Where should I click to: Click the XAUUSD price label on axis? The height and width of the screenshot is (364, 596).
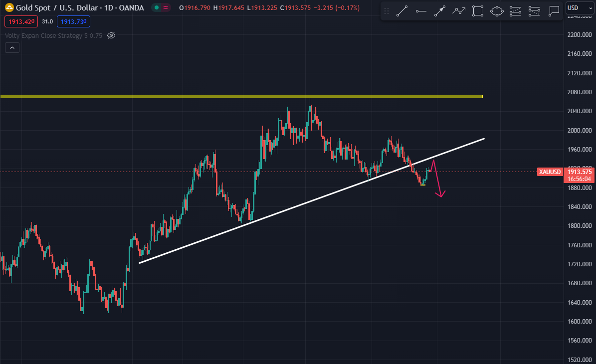tap(550, 172)
